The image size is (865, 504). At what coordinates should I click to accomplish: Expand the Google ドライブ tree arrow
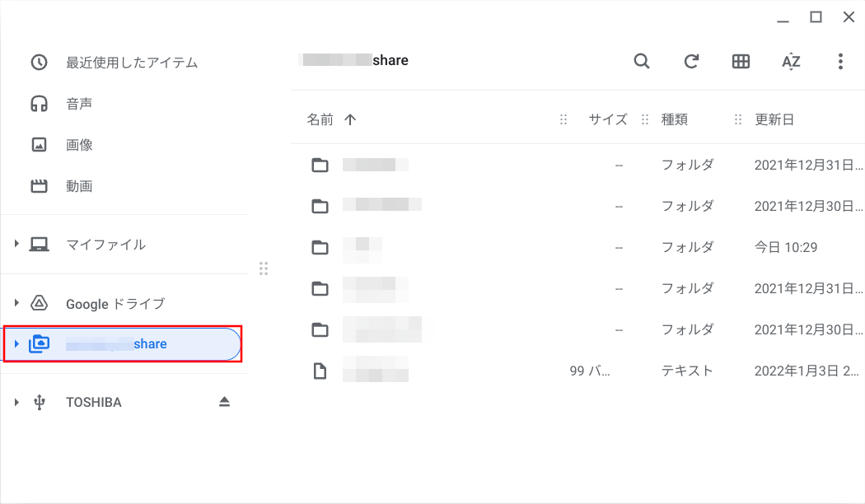click(16, 303)
